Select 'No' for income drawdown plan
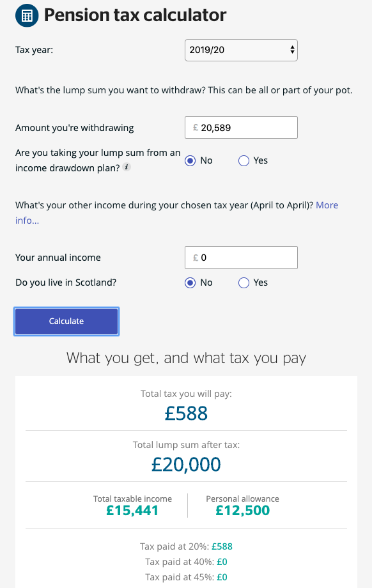 point(190,160)
